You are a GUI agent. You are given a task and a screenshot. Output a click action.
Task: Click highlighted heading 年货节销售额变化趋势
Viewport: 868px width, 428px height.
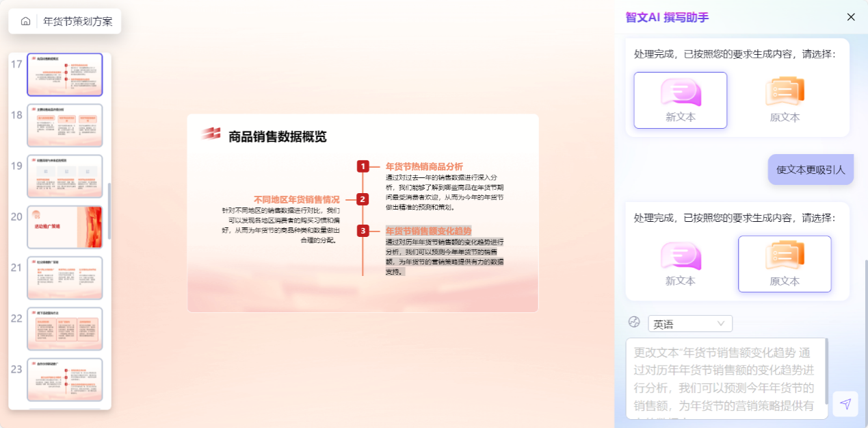[428, 231]
